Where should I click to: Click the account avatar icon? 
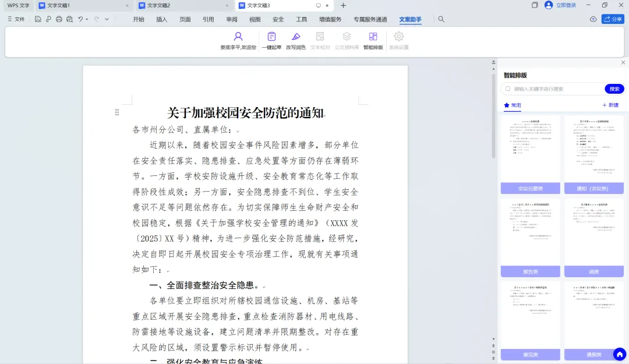(x=549, y=5)
